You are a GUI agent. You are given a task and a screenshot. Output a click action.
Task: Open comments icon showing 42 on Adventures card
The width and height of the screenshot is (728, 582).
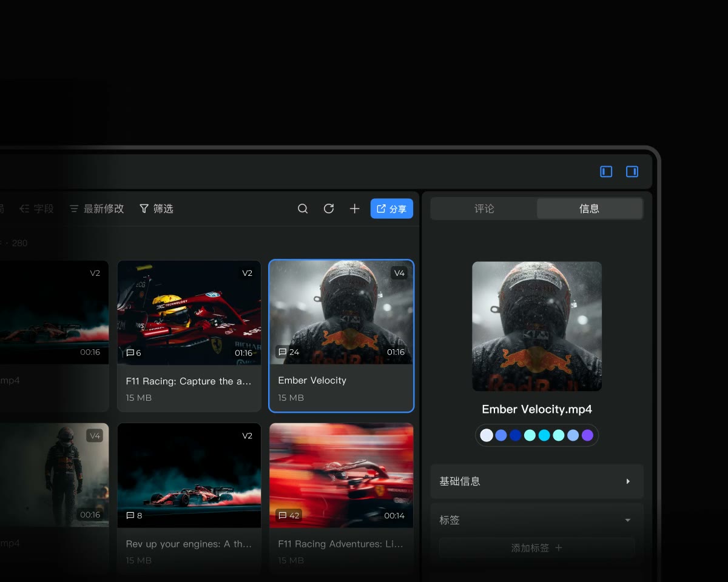point(289,515)
